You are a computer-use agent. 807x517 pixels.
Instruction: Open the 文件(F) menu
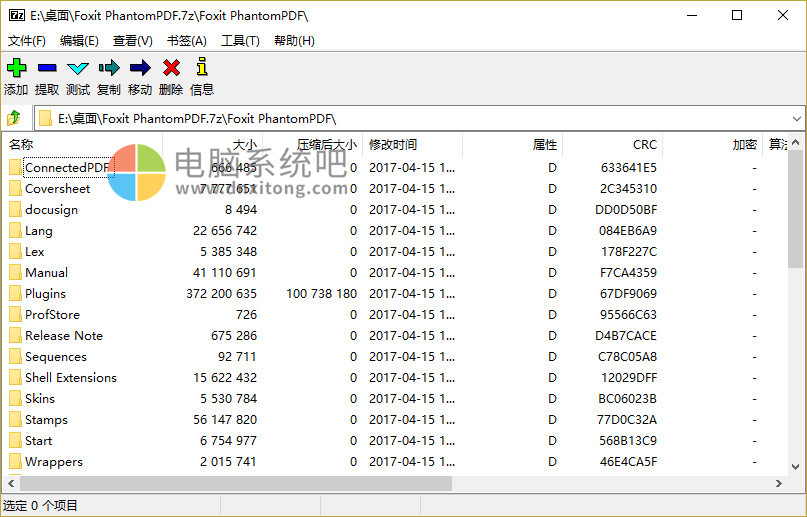[27, 41]
